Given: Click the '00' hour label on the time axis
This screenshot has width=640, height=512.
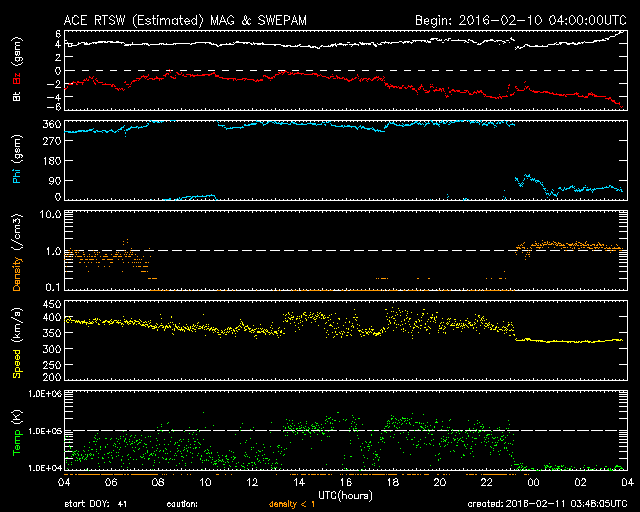Looking at the screenshot, I should (533, 483).
